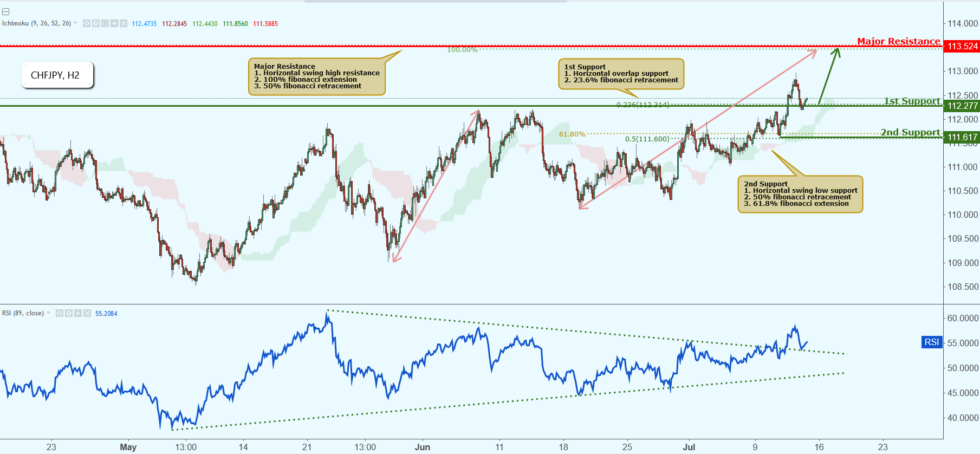Click RSI value 55.2084
Screen dimensions: 980x454
(106, 314)
